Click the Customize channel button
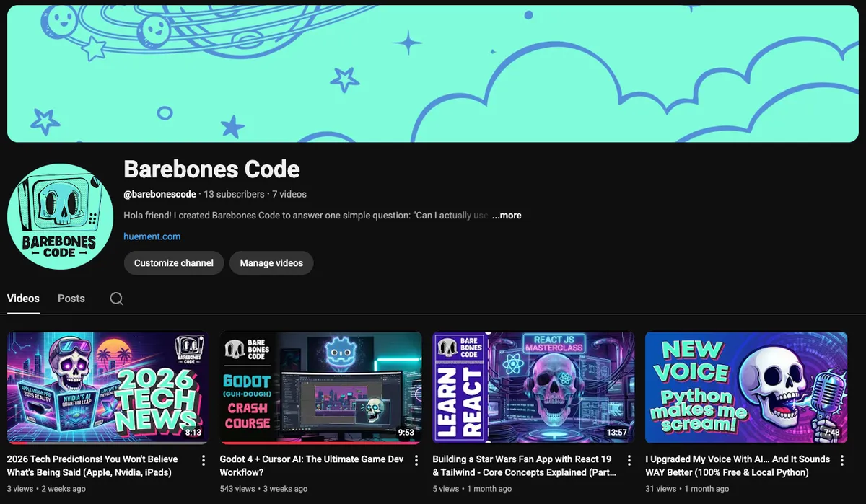Viewport: 866px width, 504px height. [x=174, y=263]
